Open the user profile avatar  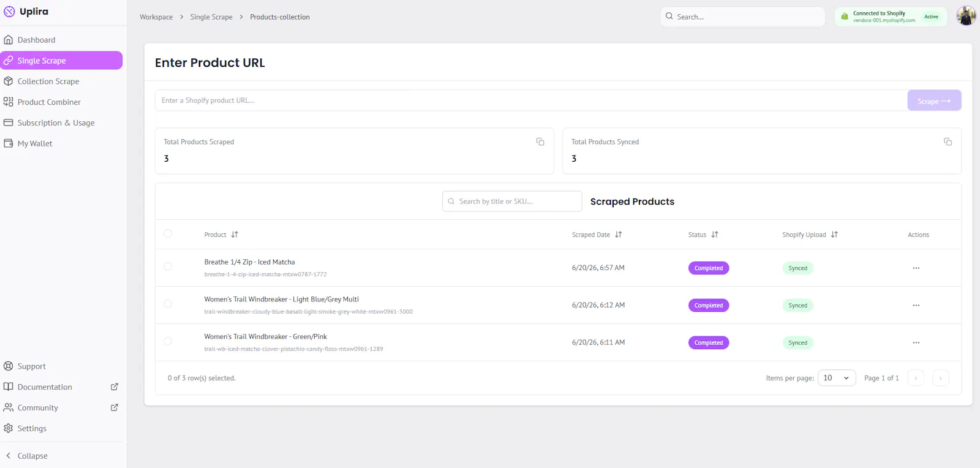pyautogui.click(x=966, y=16)
